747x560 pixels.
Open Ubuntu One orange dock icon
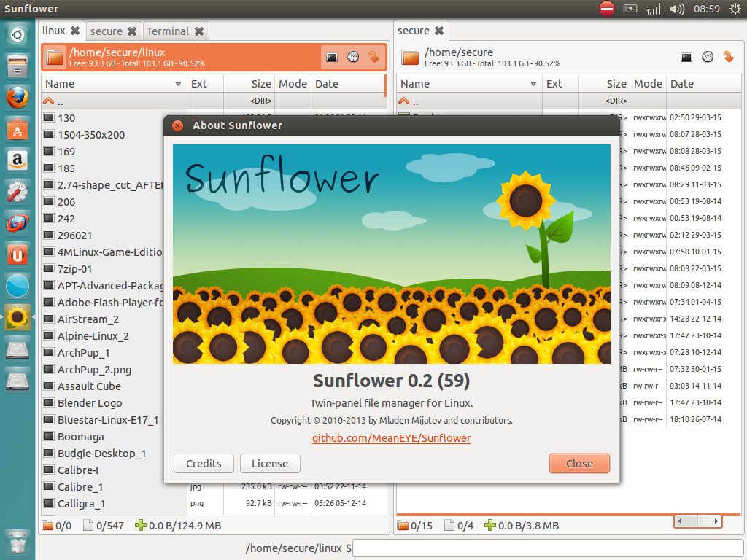(x=18, y=254)
